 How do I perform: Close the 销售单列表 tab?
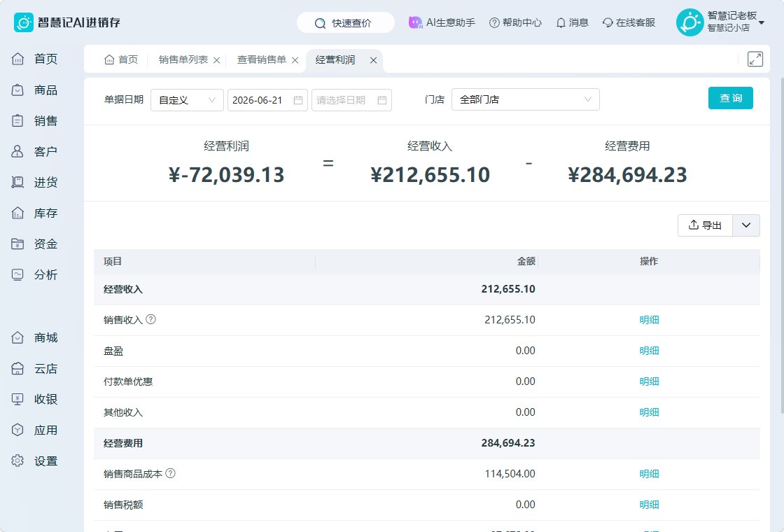tap(216, 60)
